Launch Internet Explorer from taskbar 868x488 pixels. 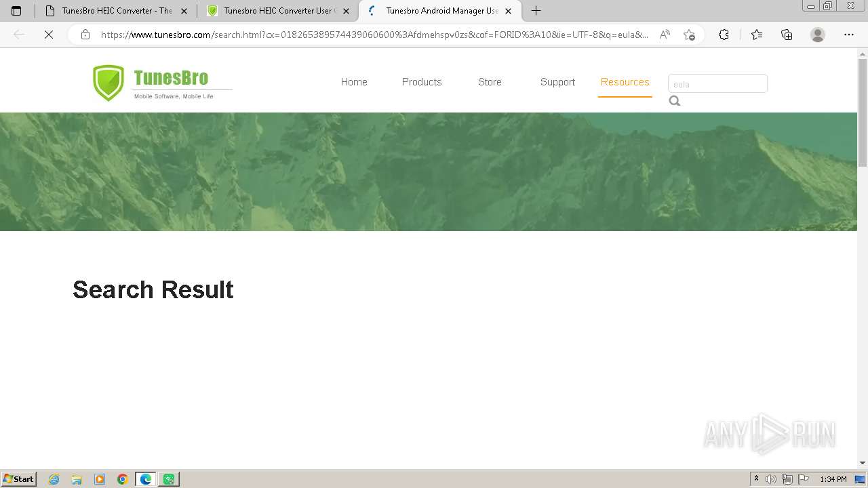tap(54, 479)
